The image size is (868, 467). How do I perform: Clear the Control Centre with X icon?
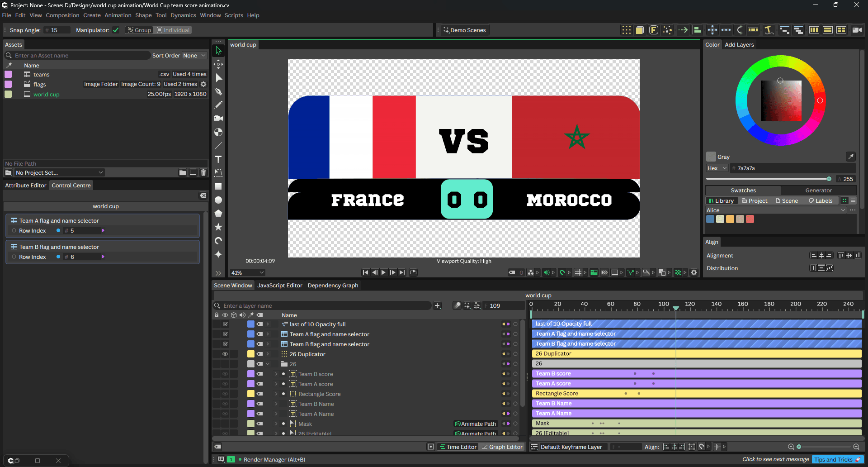point(203,195)
